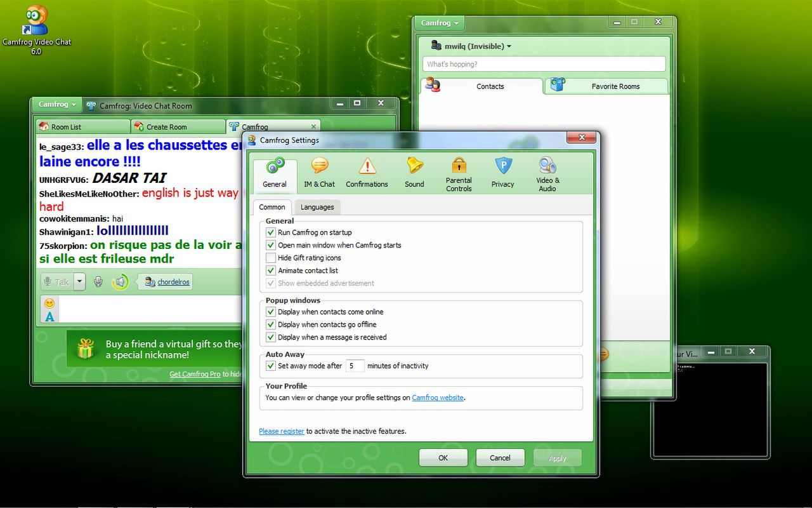This screenshot has height=508, width=812.
Task: Click the microphone icon in chat room
Action: click(x=98, y=281)
